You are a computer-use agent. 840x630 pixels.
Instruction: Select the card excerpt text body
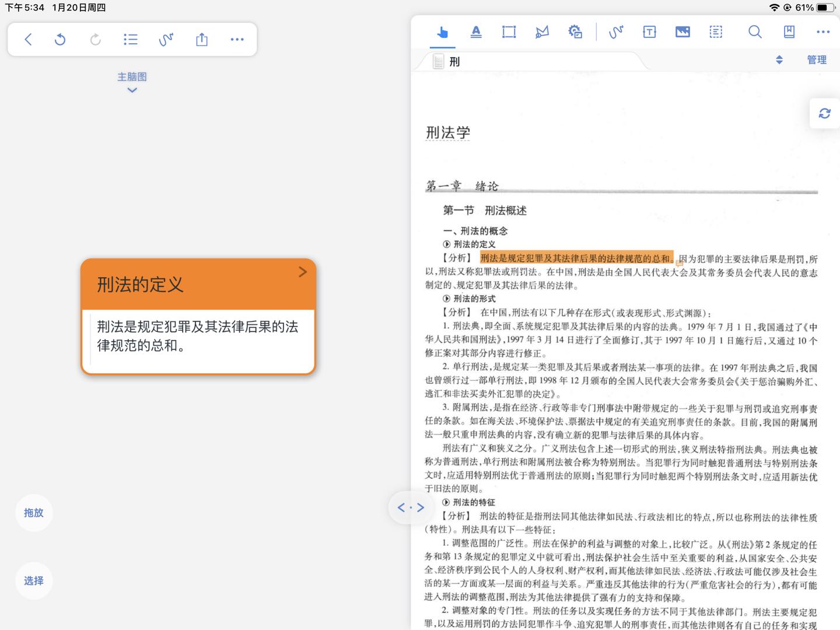pyautogui.click(x=198, y=336)
